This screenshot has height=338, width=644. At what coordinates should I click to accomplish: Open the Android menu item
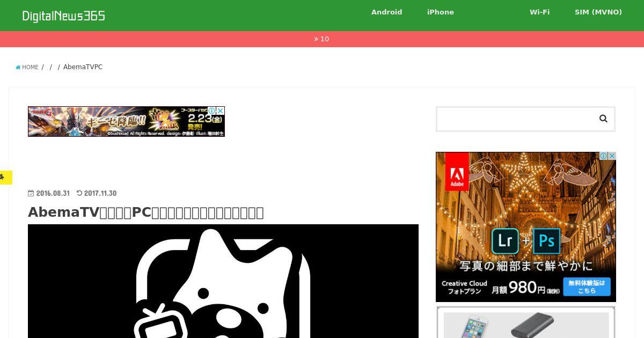[386, 12]
